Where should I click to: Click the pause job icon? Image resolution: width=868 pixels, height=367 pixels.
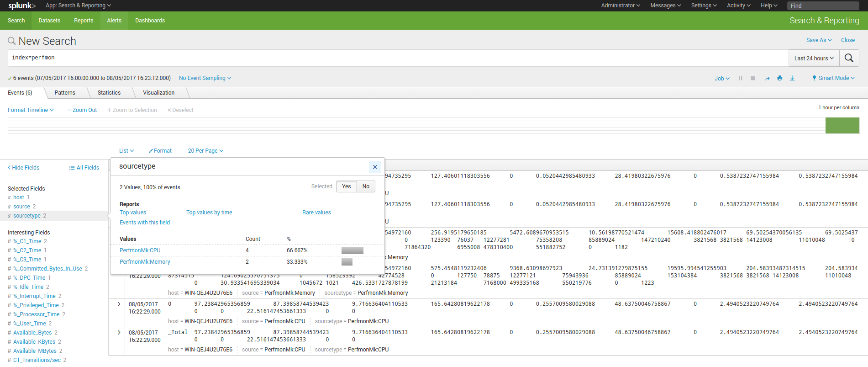pos(740,78)
